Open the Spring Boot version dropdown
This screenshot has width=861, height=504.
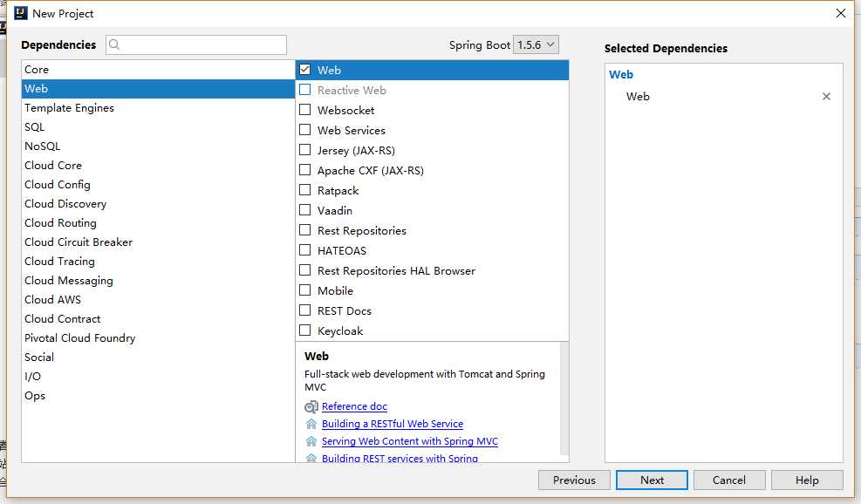click(x=536, y=45)
